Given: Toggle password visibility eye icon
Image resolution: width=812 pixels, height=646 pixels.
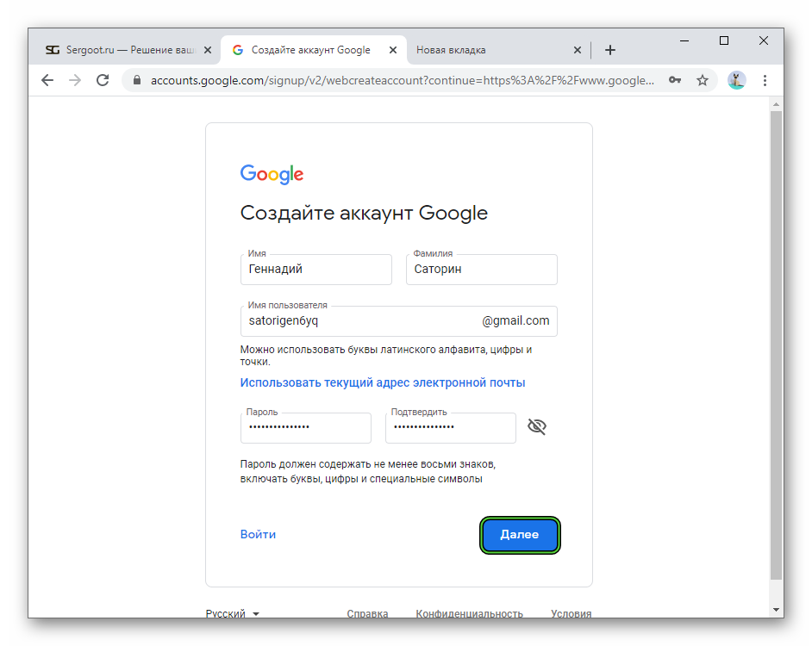Looking at the screenshot, I should [x=537, y=426].
